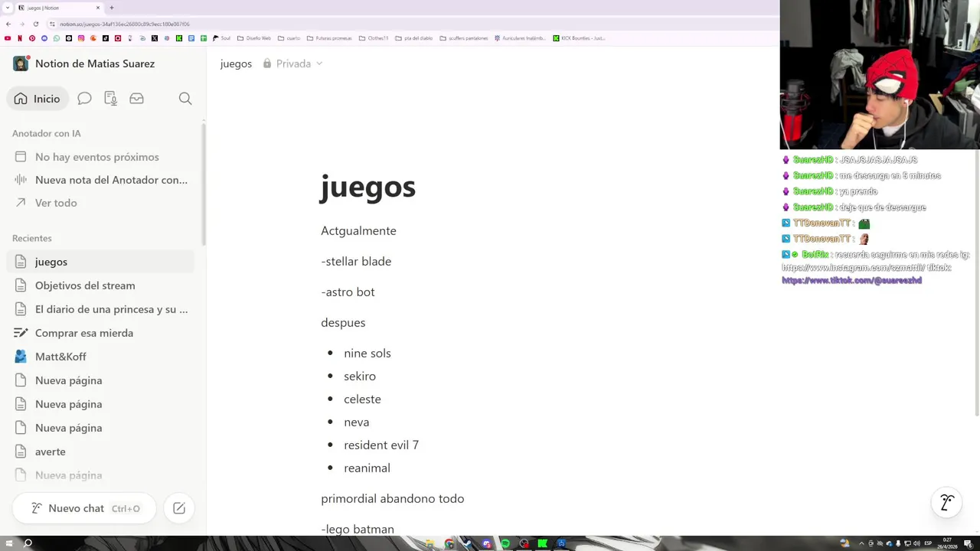Open Clothes11 bookmark folder
Image resolution: width=980 pixels, height=551 pixels.
[x=374, y=38]
